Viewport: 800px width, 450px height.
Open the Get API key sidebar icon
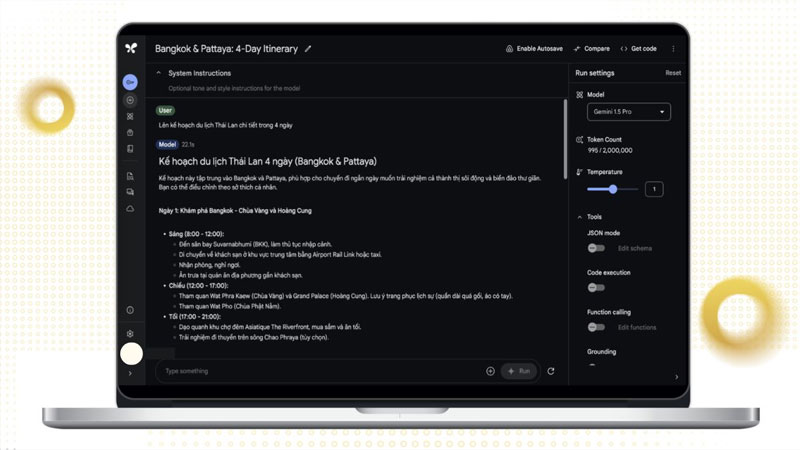130,82
